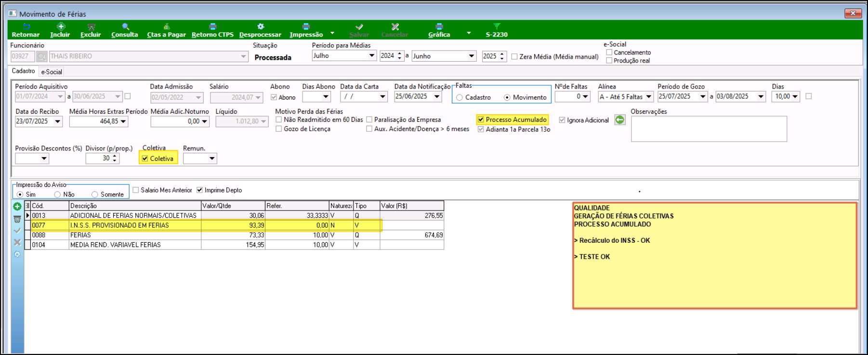The width and height of the screenshot is (868, 355).
Task: Open the Impressão dropdown arrow
Action: (332, 33)
